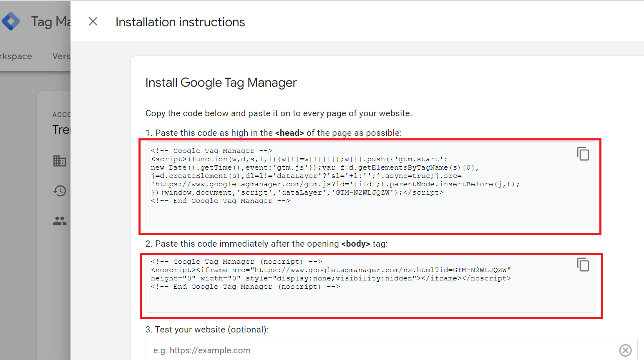The height and width of the screenshot is (360, 644).
Task: Click the 'Installation instructions' title
Action: (180, 22)
